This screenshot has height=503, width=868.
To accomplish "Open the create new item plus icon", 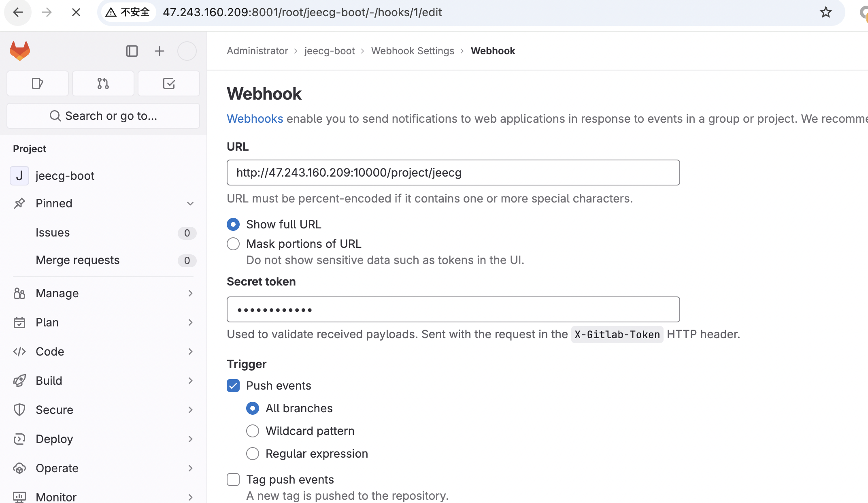I will coord(159,51).
